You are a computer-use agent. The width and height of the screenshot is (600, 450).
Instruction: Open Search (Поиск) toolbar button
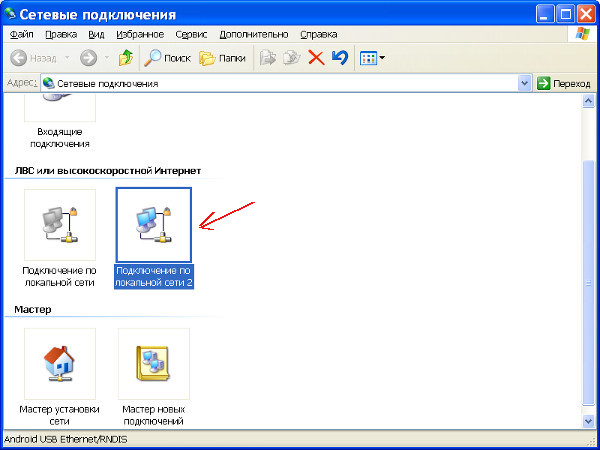pyautogui.click(x=167, y=58)
